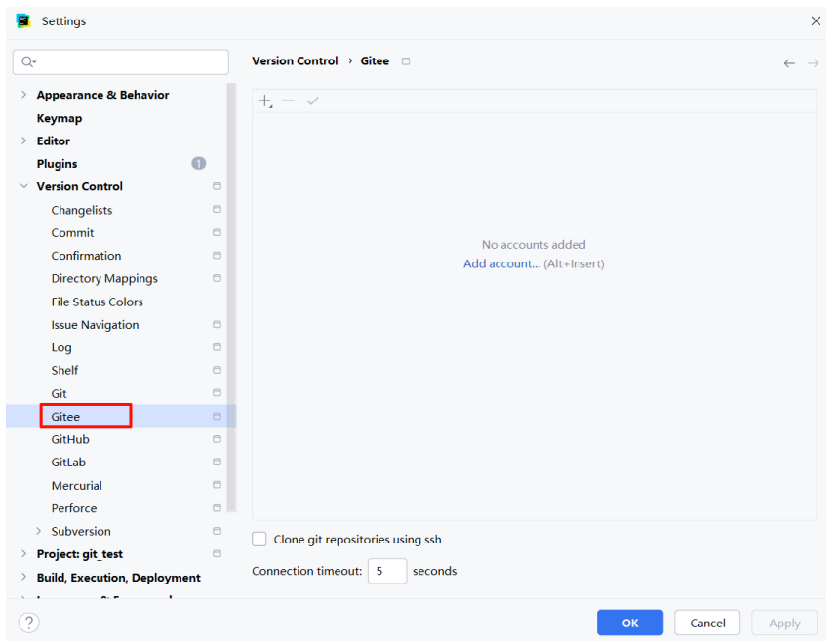Expand the Subversion node
The width and height of the screenshot is (838, 644).
pos(38,531)
